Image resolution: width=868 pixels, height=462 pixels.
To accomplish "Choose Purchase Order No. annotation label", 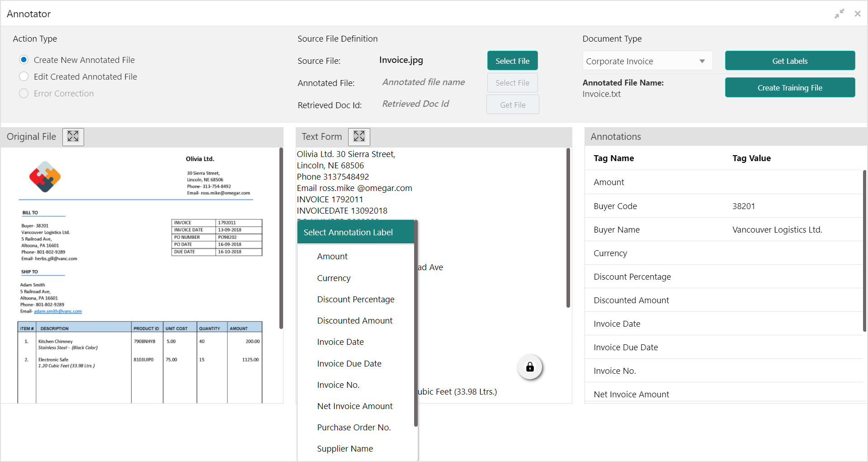I will tap(354, 427).
